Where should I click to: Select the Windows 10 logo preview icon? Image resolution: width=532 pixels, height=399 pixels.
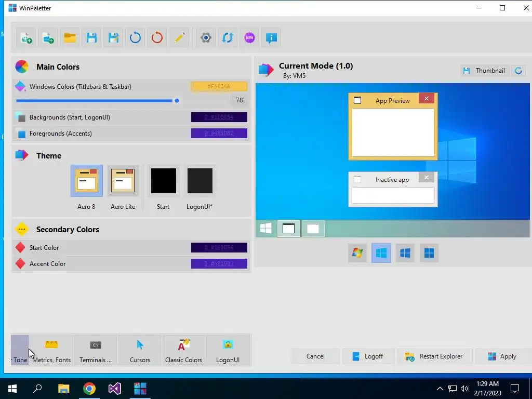(405, 253)
